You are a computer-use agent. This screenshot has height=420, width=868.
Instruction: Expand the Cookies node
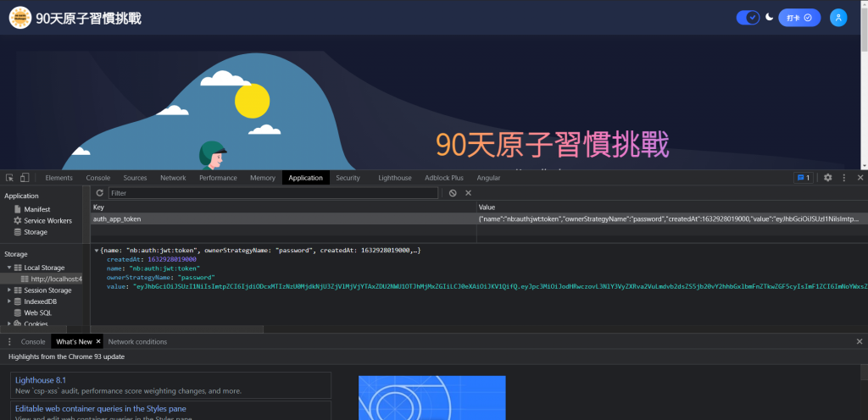[8, 323]
